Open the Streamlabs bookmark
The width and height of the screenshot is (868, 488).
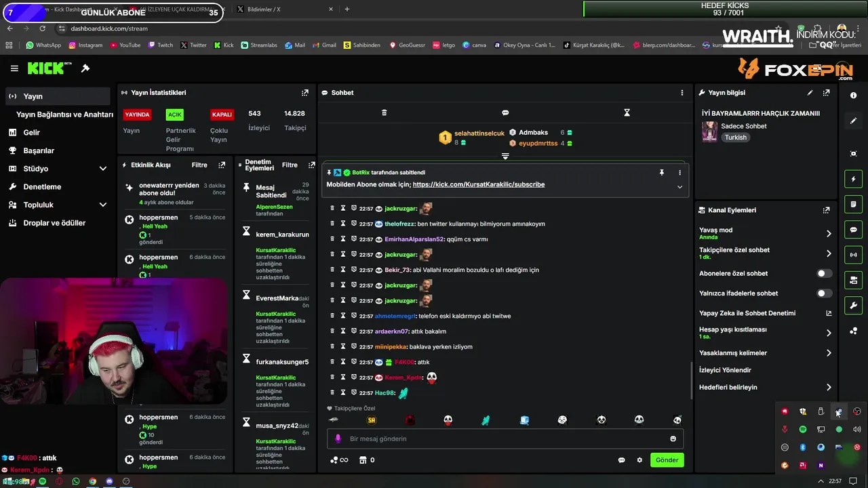coord(258,45)
